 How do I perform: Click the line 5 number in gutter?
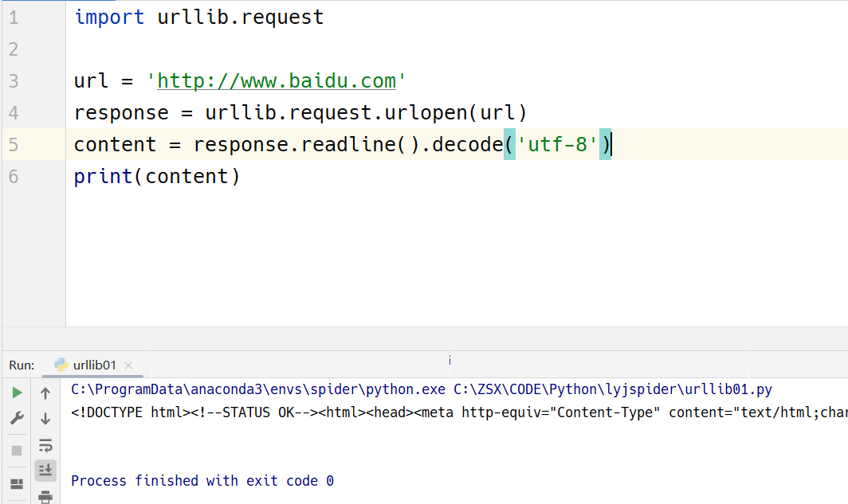coord(14,145)
